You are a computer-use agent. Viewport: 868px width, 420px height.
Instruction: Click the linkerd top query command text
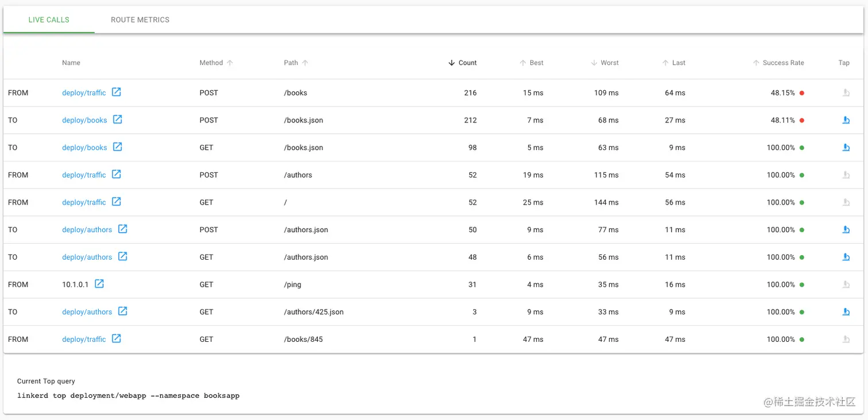[128, 396]
